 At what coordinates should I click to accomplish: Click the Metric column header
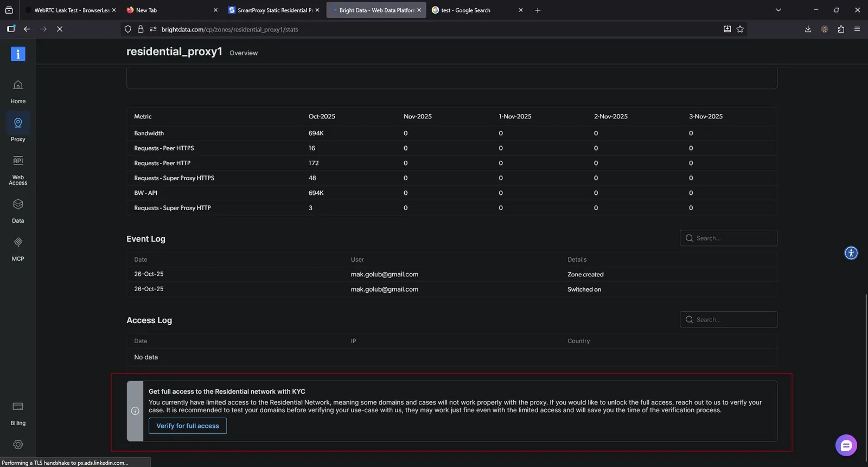coord(143,116)
